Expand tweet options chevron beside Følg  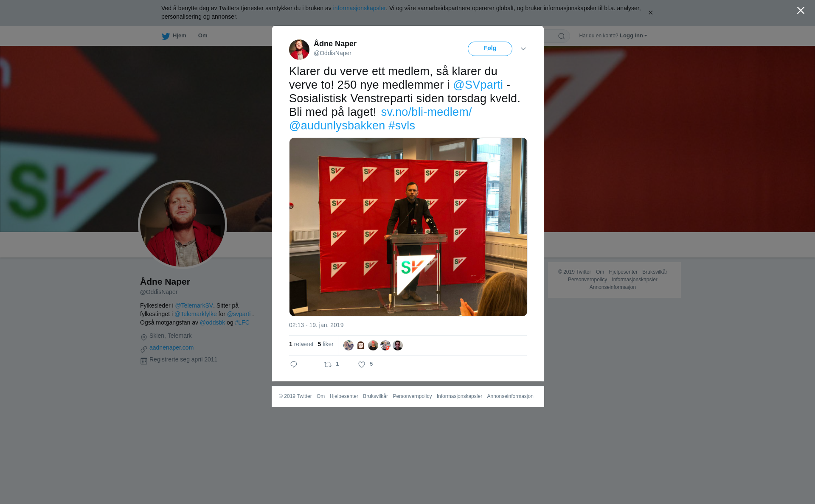tap(523, 49)
